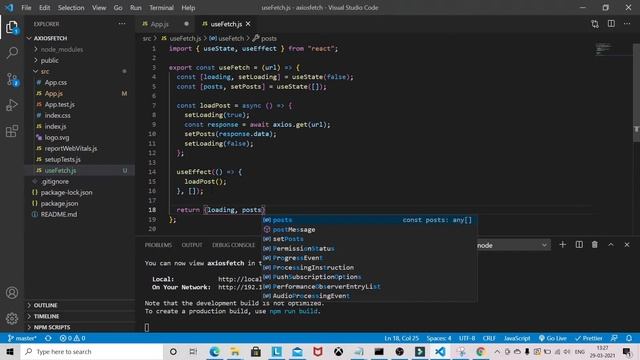This screenshot has height=360, width=640.
Task: Open the feedback icon in status bar
Action: 614,338
